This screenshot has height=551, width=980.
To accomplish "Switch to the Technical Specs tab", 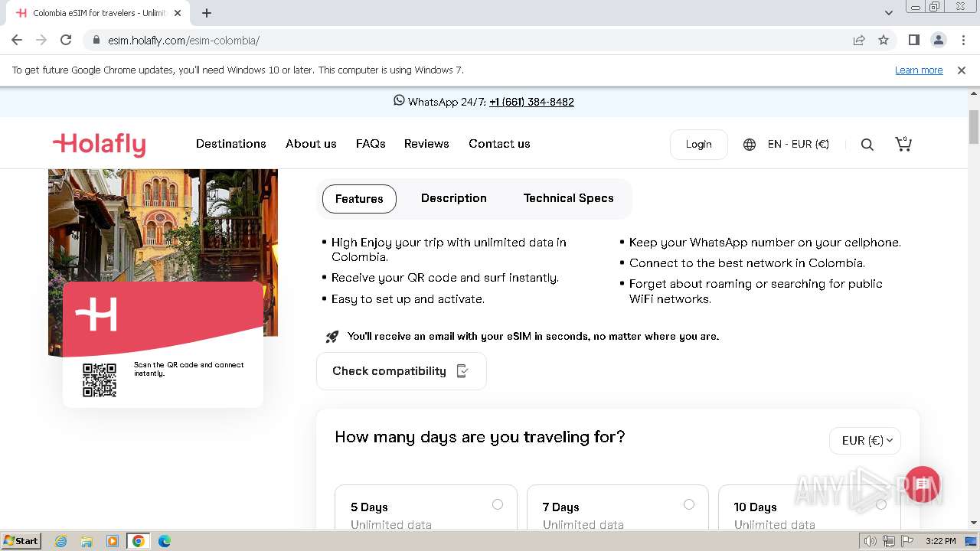I will pyautogui.click(x=569, y=198).
